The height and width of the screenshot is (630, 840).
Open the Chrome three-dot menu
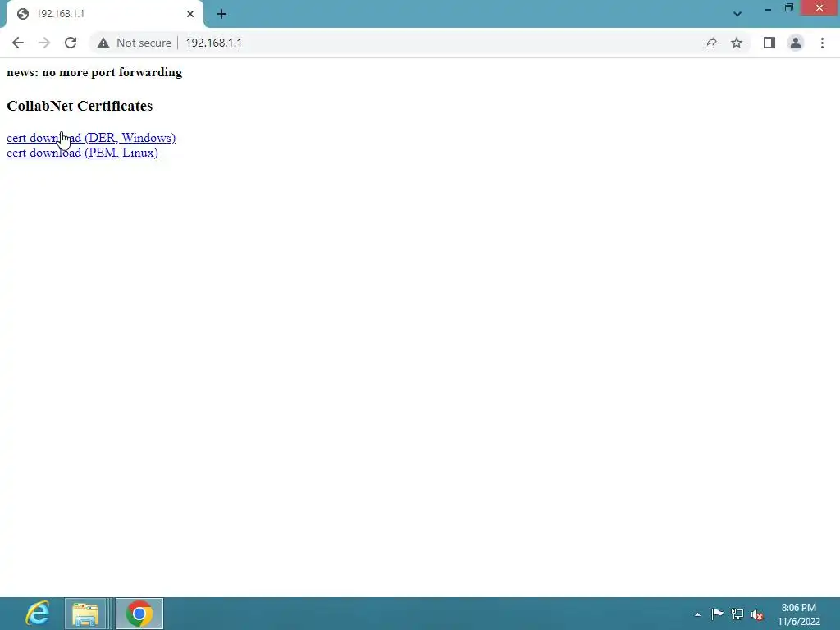822,43
